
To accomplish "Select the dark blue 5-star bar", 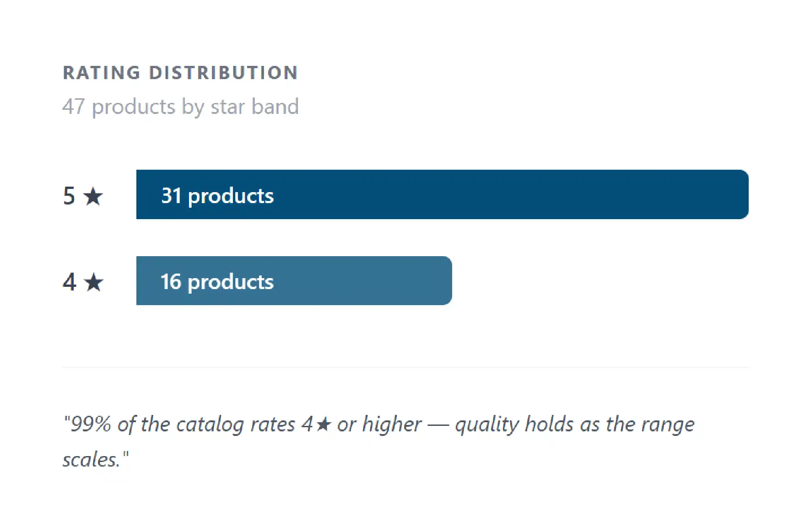I will coord(442,194).
